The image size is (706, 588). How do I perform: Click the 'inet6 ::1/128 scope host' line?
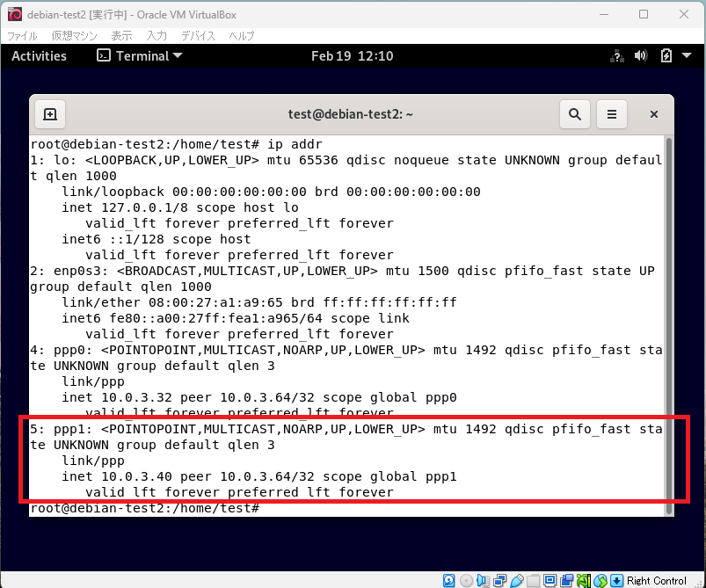[x=156, y=239]
